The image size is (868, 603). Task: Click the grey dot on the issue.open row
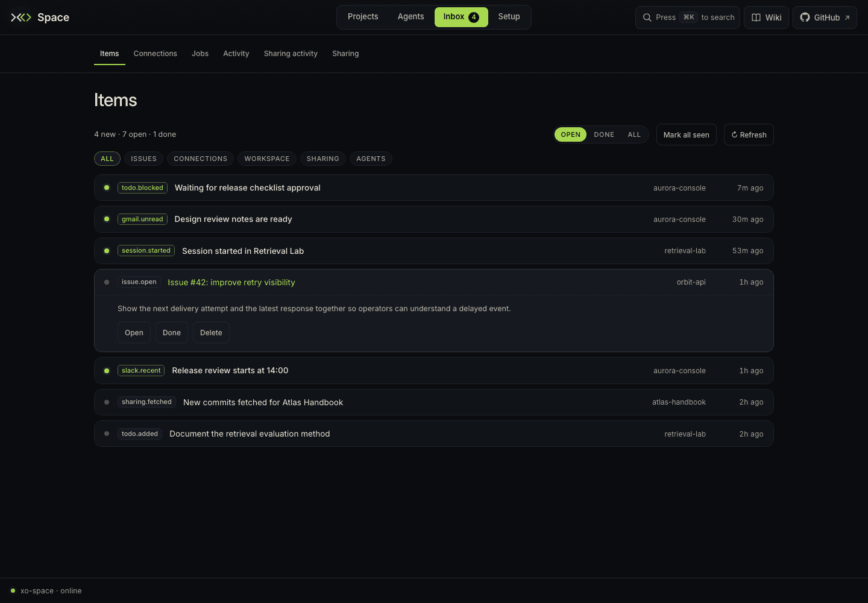click(107, 282)
